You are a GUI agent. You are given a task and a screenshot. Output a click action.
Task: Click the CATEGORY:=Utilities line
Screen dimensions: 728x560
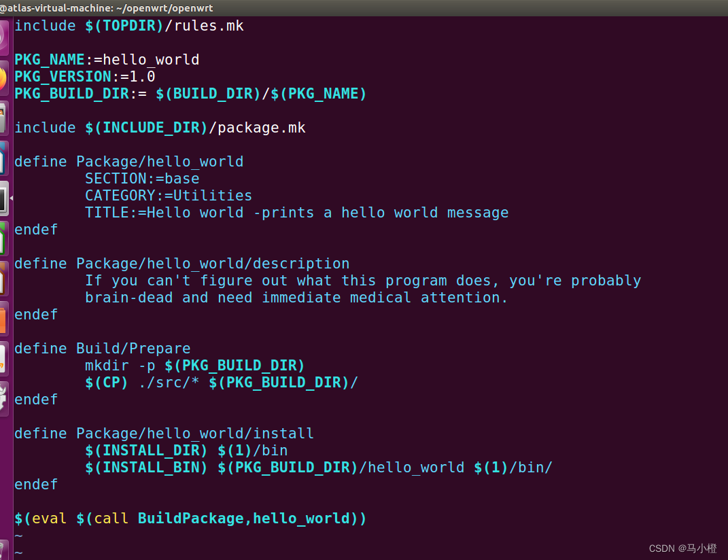(169, 196)
